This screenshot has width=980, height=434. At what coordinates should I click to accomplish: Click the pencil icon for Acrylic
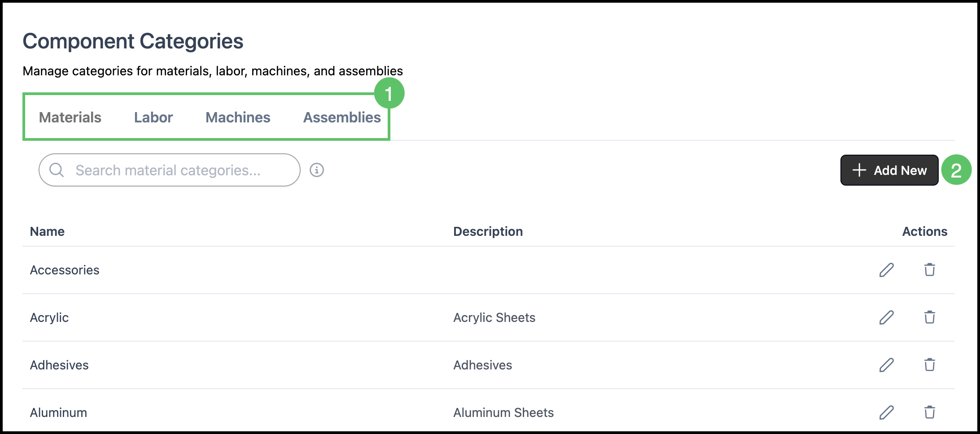(886, 317)
